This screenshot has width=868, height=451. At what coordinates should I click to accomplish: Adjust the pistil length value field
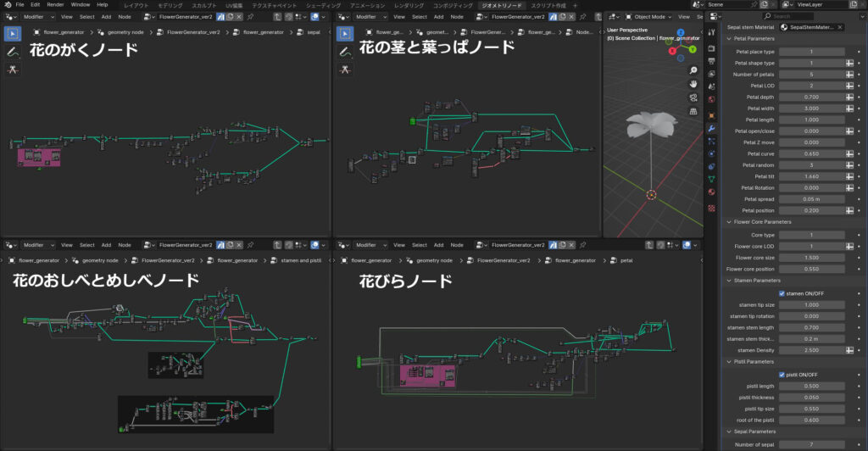tap(811, 387)
